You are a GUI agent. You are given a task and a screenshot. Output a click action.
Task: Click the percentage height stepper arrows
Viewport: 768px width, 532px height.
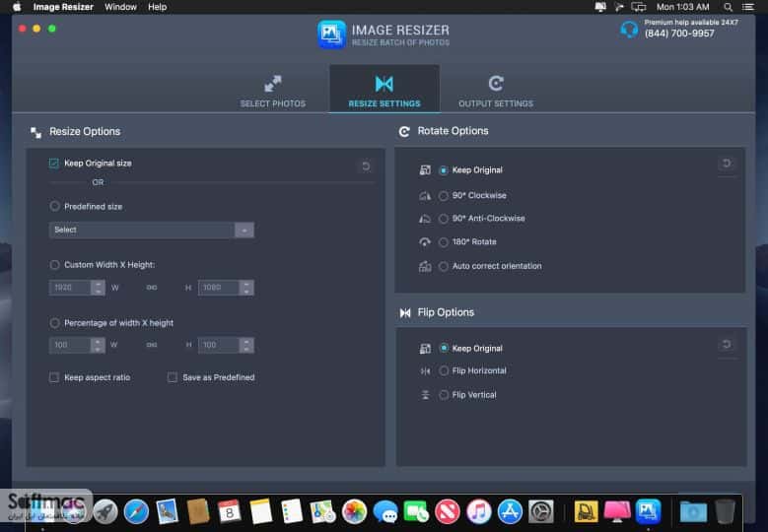pyautogui.click(x=246, y=345)
